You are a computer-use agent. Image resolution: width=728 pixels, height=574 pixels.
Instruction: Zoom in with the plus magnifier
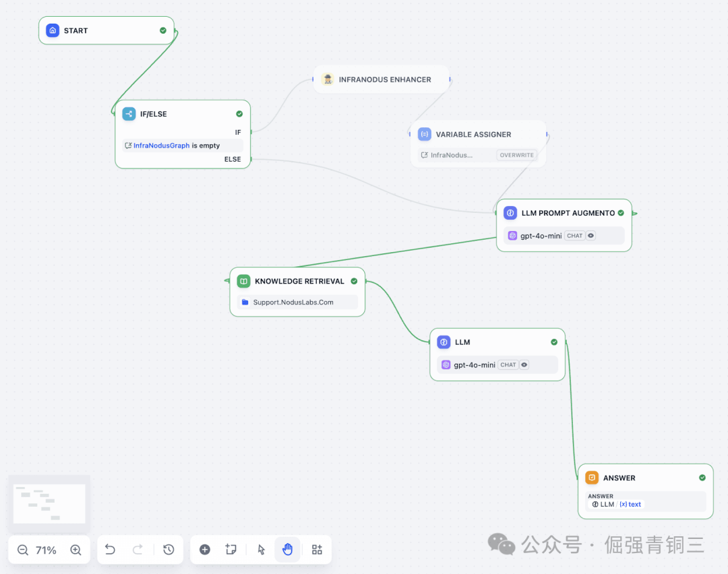click(x=75, y=550)
